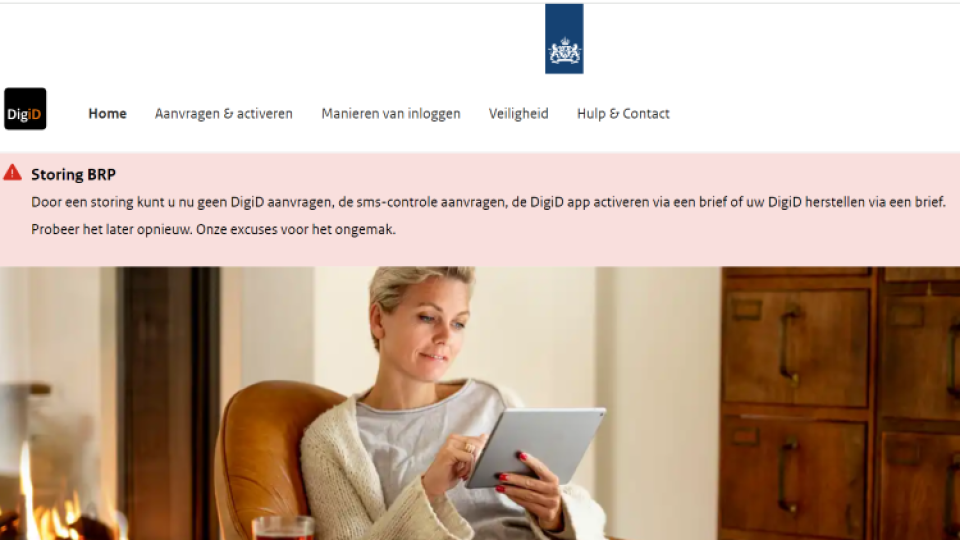Screen dimensions: 960x540
Task: Click the alert sentence about DigiD aanvragen
Action: 489,202
